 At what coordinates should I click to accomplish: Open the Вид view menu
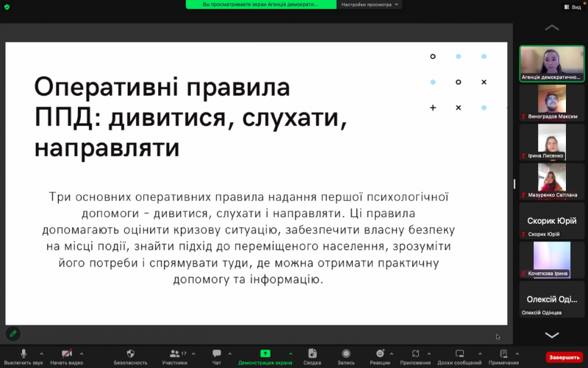[x=572, y=7]
